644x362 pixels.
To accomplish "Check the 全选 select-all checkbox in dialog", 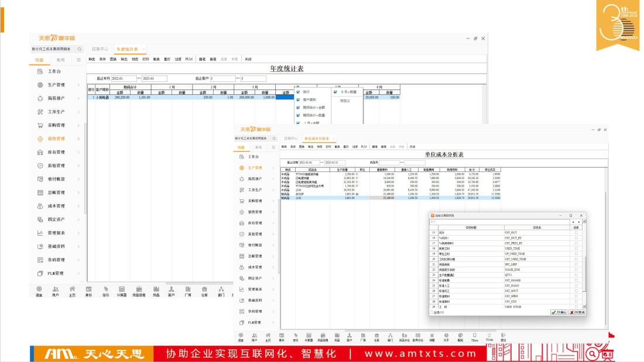I will pos(432,312).
